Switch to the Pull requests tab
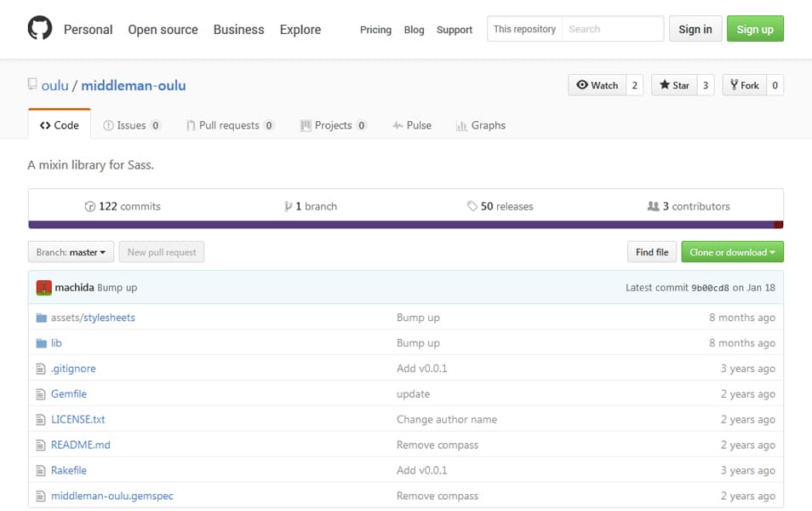This screenshot has height=511, width=812. (230, 125)
